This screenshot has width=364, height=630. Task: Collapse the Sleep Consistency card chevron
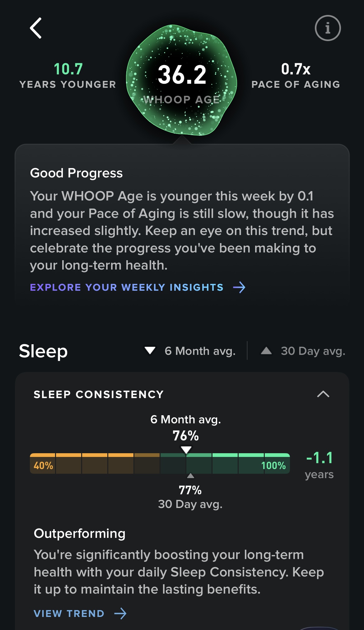click(x=323, y=394)
